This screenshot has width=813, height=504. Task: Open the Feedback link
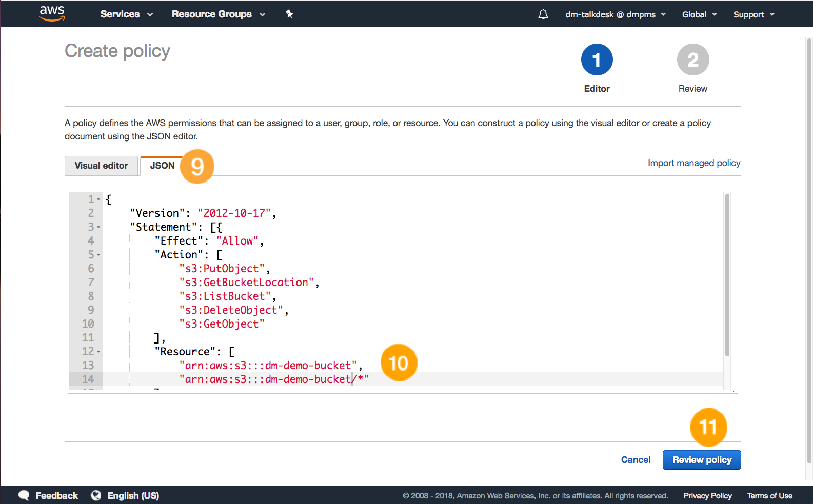[x=56, y=496]
